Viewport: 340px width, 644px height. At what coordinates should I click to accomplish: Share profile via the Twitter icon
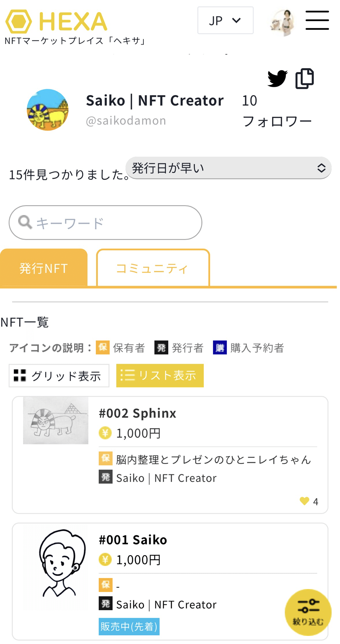click(x=277, y=78)
